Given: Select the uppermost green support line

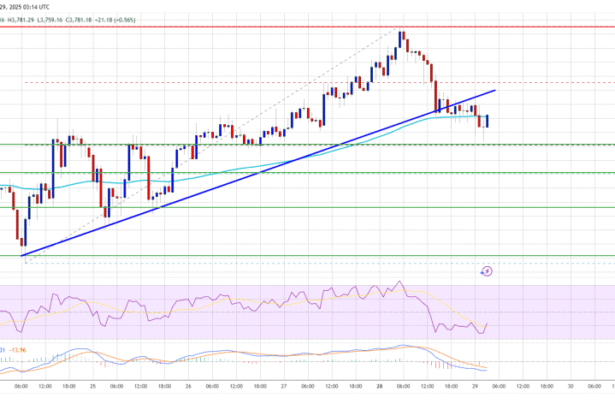Looking at the screenshot, I should point(300,144).
